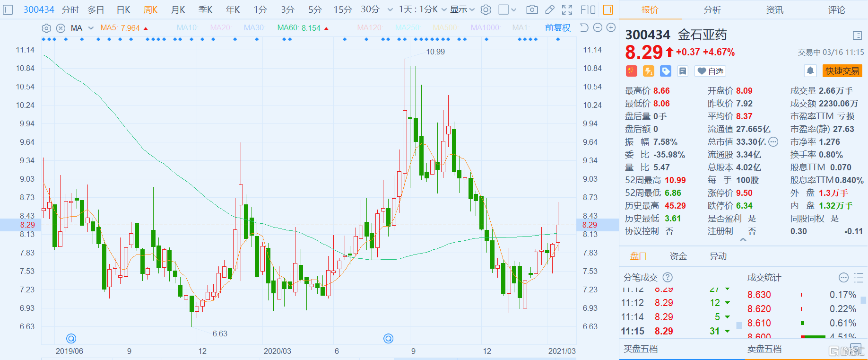Open the 显示 dropdown

click(462, 9)
